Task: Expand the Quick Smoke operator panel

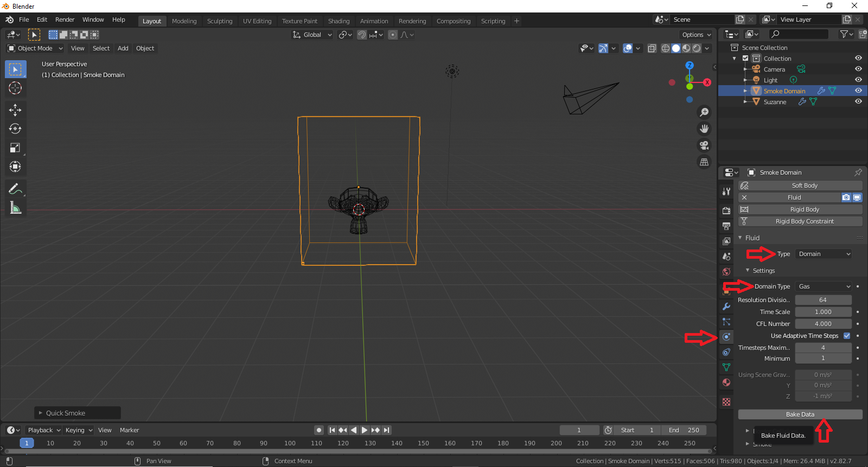Action: tap(78, 413)
